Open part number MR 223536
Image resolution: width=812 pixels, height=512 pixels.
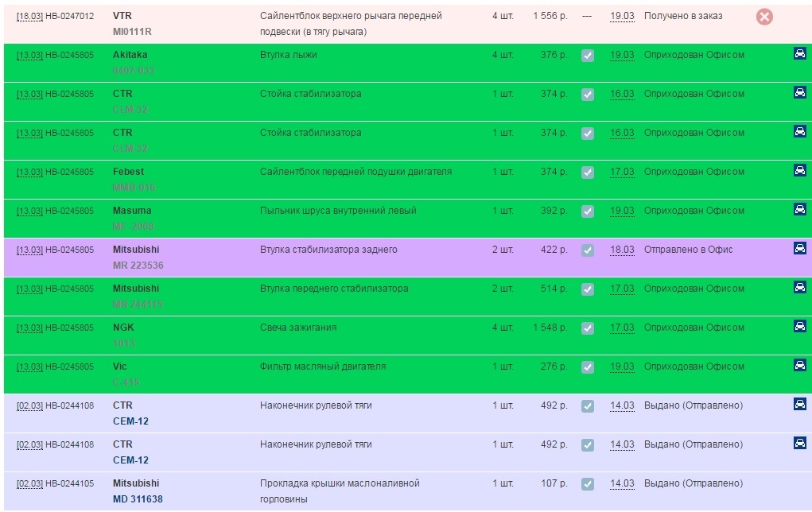point(138,265)
